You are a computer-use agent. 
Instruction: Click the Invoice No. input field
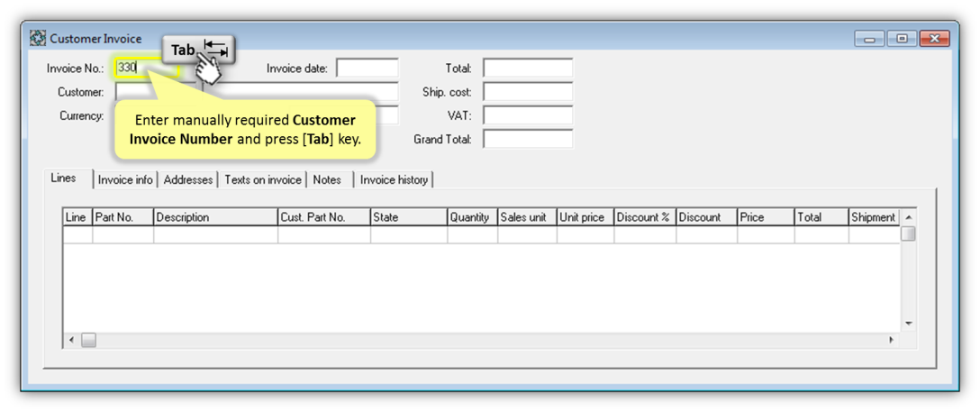[148, 69]
